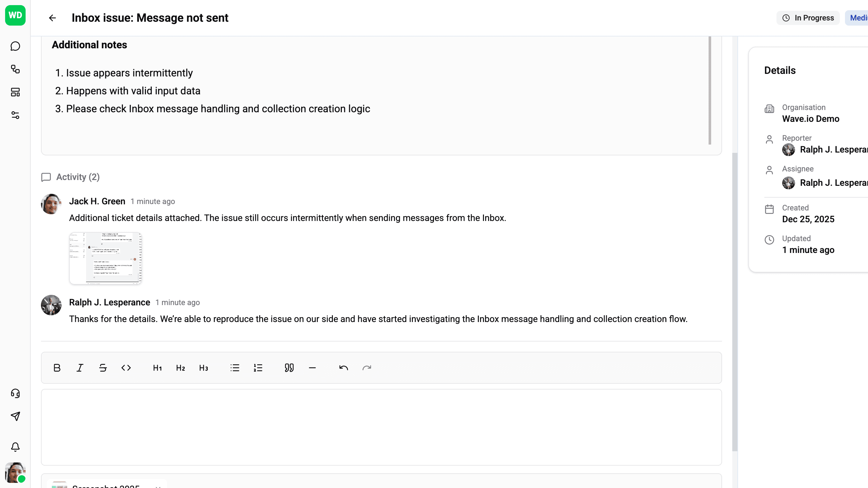
Task: Insert a code block using the toolbar
Action: (126, 368)
